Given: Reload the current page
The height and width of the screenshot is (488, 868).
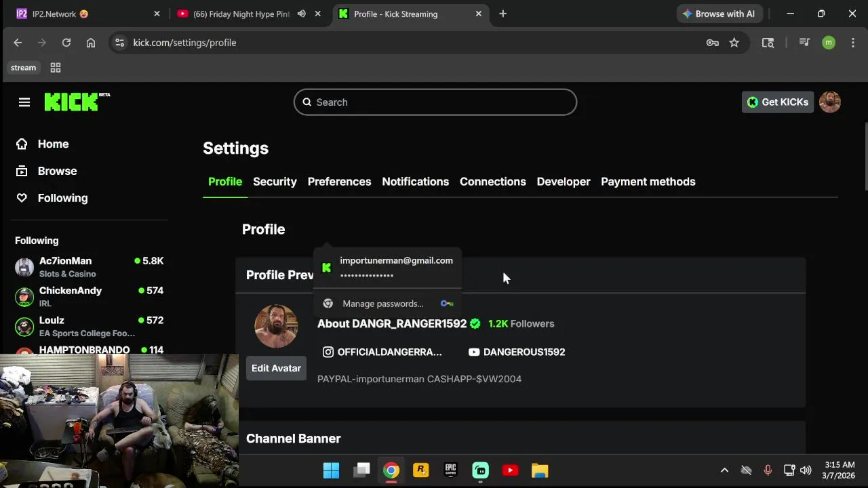Looking at the screenshot, I should point(66,43).
